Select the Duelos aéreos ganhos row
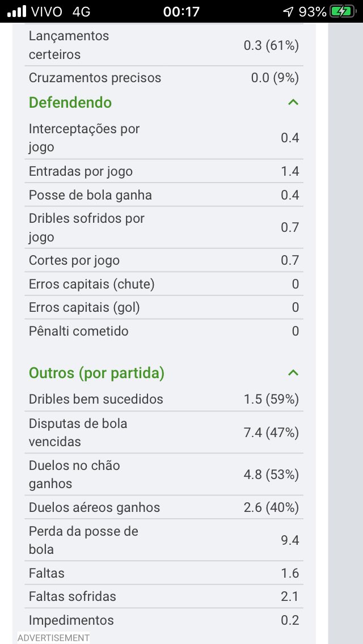Image resolution: width=363 pixels, height=644 pixels. (163, 507)
